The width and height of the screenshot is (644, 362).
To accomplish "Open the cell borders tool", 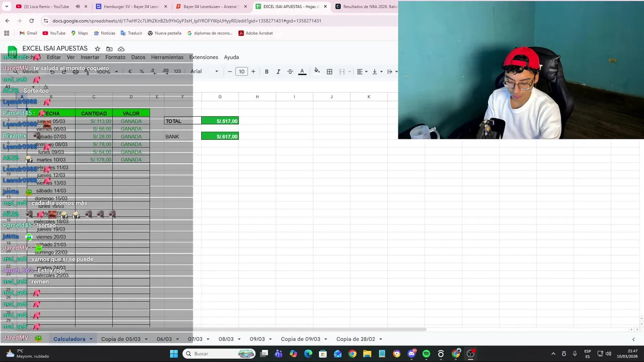I will [330, 71].
